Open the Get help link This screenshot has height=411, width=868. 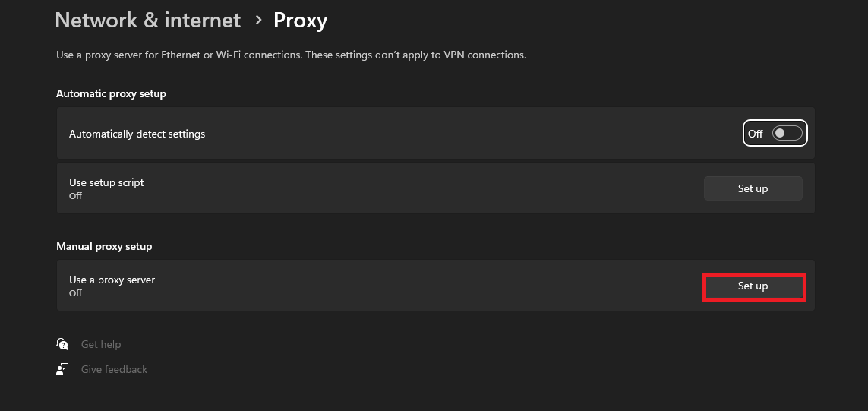point(101,345)
